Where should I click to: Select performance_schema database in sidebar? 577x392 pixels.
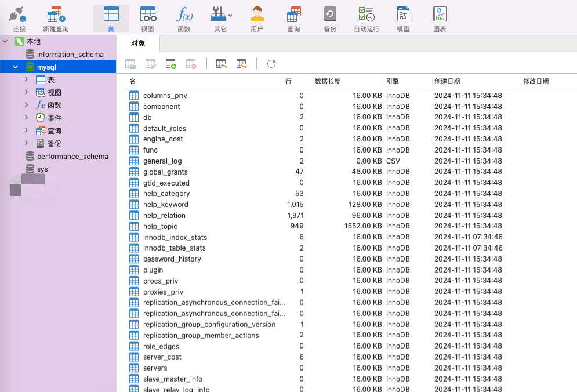tap(58, 157)
